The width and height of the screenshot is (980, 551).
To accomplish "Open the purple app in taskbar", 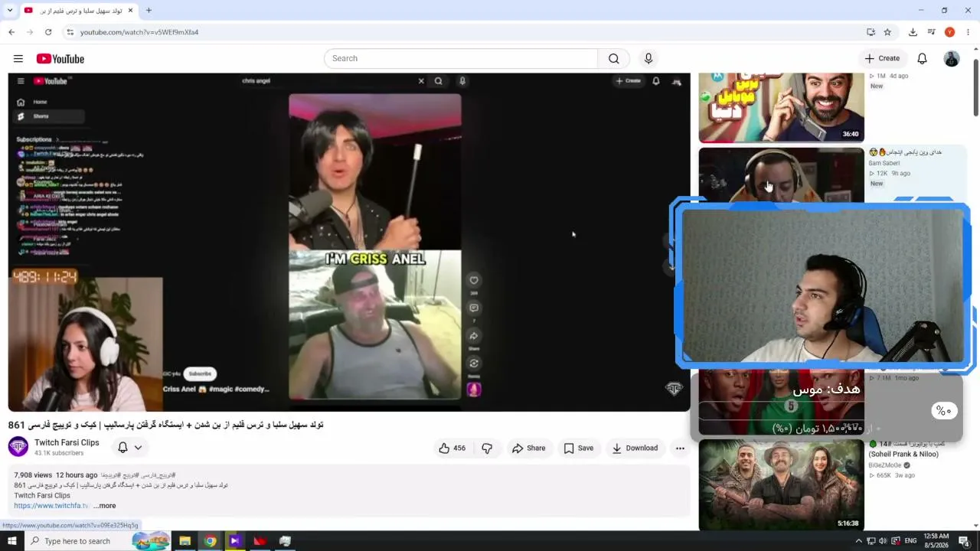I will (x=235, y=541).
